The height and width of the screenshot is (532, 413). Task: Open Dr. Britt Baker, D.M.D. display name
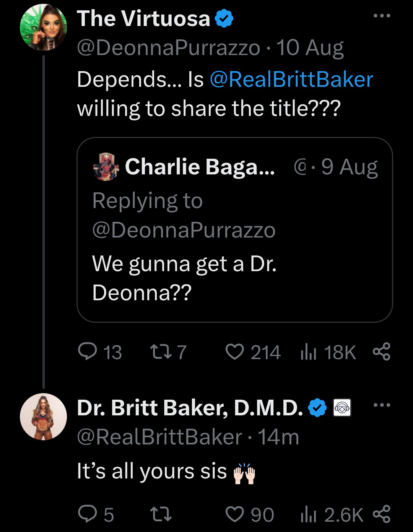[x=190, y=408]
